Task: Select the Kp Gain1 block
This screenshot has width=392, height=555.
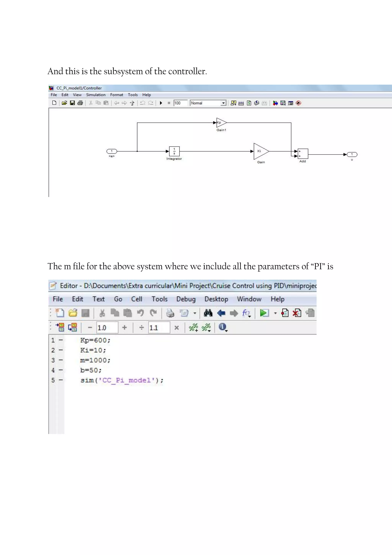Action: [x=221, y=122]
